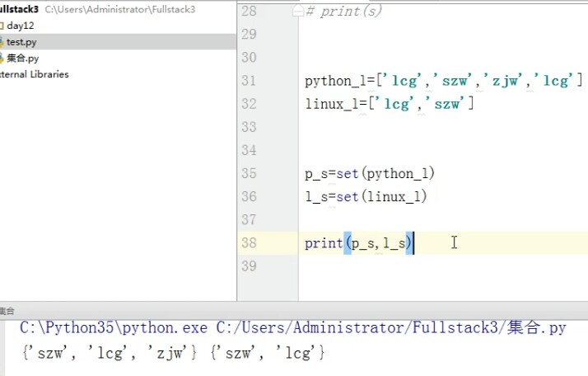Click the 集合 run tab label
Viewport: 588px width, 376px height.
pyautogui.click(x=7, y=311)
